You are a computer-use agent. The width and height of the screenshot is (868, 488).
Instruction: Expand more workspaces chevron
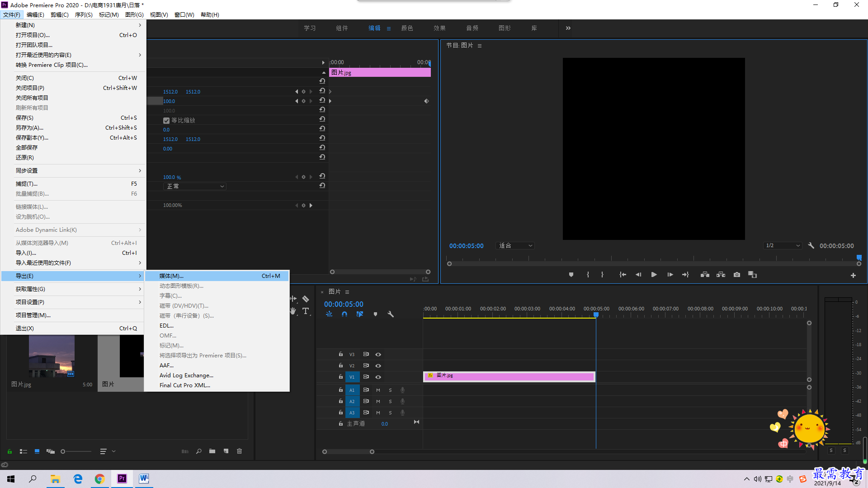(x=568, y=28)
